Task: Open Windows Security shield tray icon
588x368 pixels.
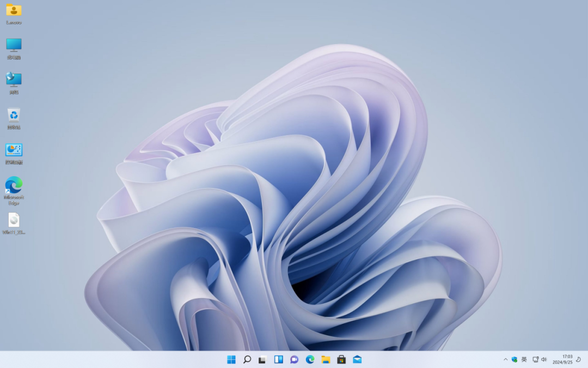Action: (514, 360)
